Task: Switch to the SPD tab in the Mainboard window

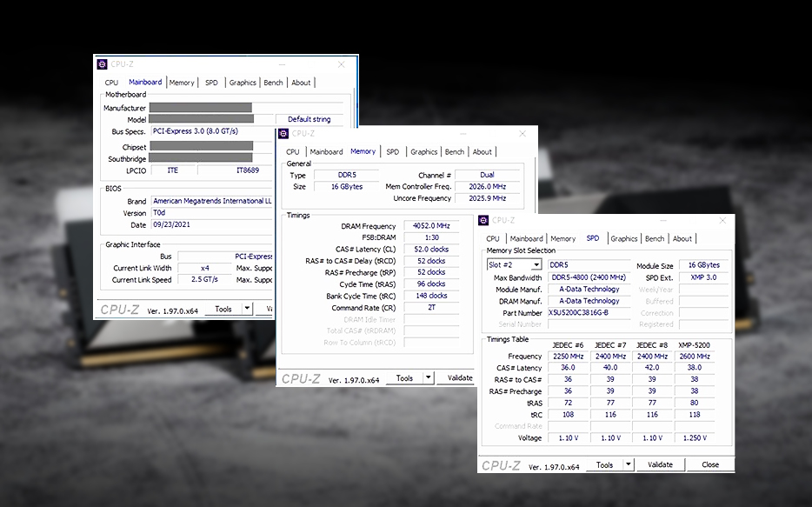Action: tap(210, 82)
